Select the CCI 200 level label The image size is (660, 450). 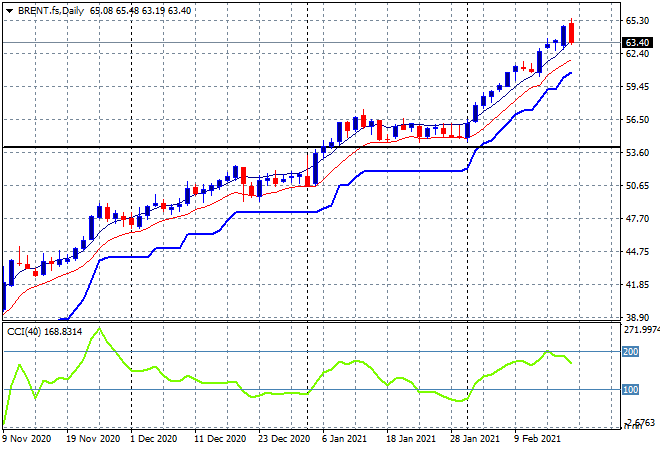pos(631,351)
